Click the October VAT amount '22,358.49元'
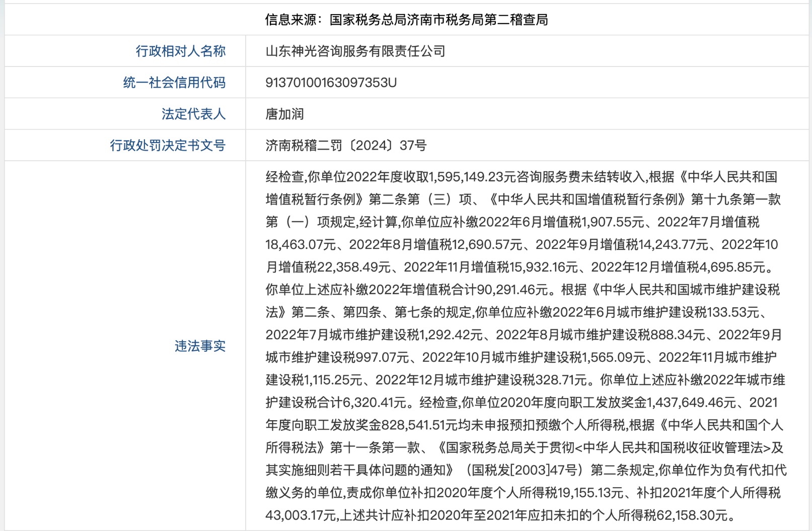 click(x=354, y=267)
